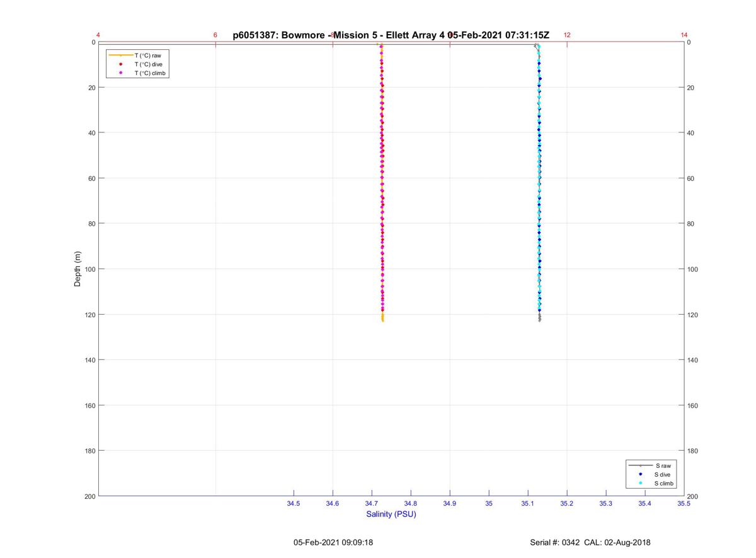This screenshot has width=756, height=558.
Task: Click the 'Salinity (PSU)' axis label
Action: pos(391,514)
